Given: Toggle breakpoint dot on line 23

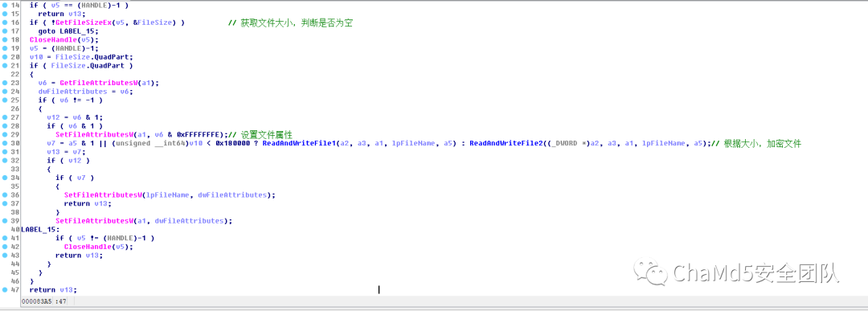Looking at the screenshot, I should pyautogui.click(x=5, y=83).
